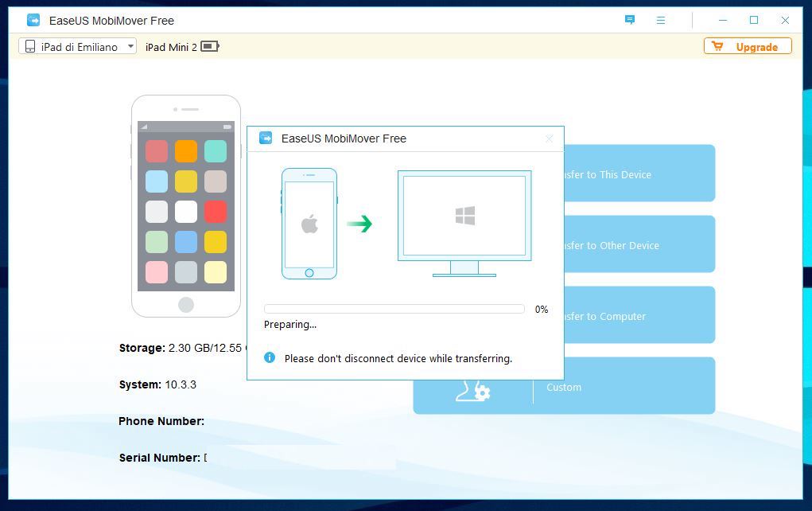Viewport: 812px width, 511px height.
Task: Click the Storage 2.30 GB value
Action: tap(205, 349)
